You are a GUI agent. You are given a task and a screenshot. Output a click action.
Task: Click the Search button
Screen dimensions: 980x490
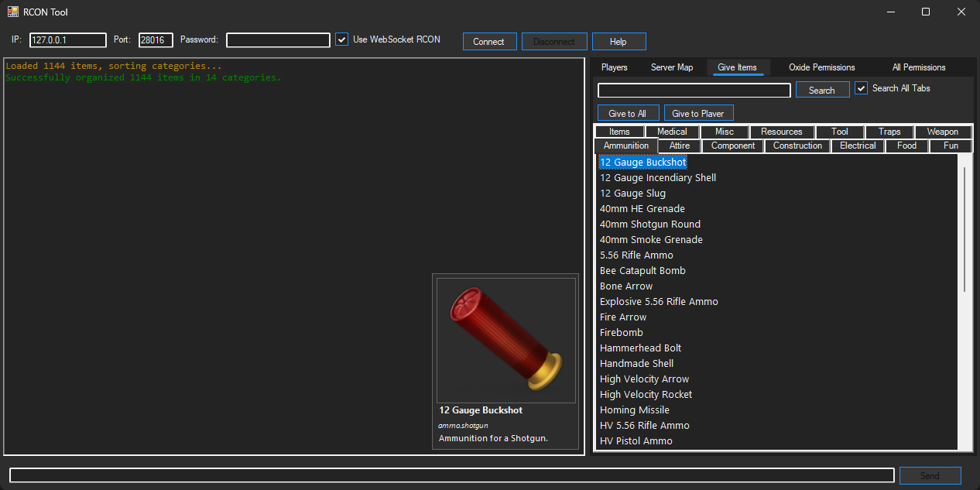[x=822, y=89]
